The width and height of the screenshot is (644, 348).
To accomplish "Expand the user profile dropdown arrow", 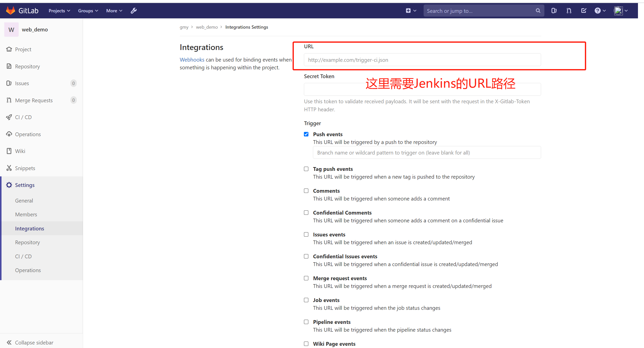I will pos(626,11).
